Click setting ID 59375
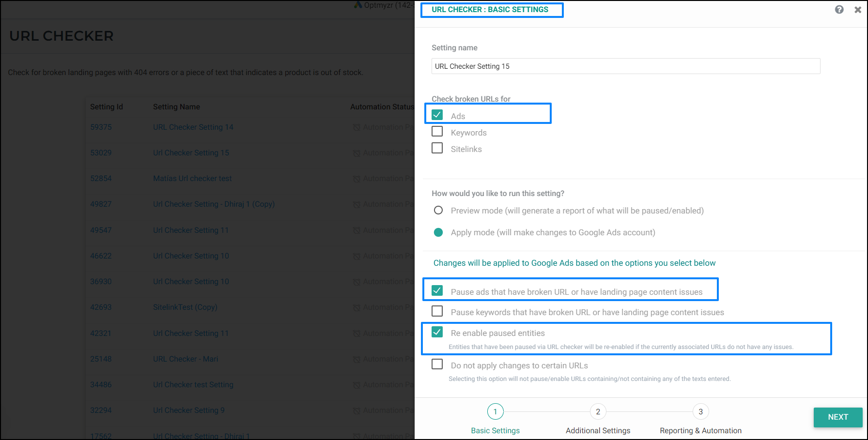The image size is (868, 440). tap(101, 127)
